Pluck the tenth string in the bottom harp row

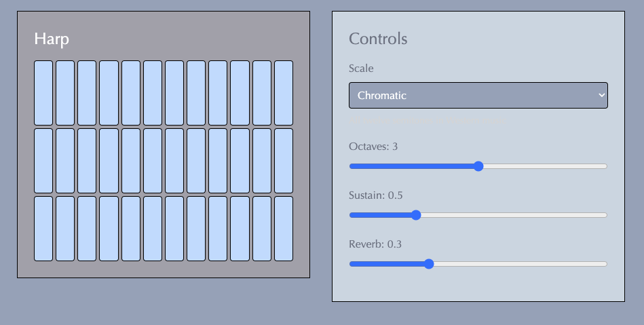tap(240, 229)
